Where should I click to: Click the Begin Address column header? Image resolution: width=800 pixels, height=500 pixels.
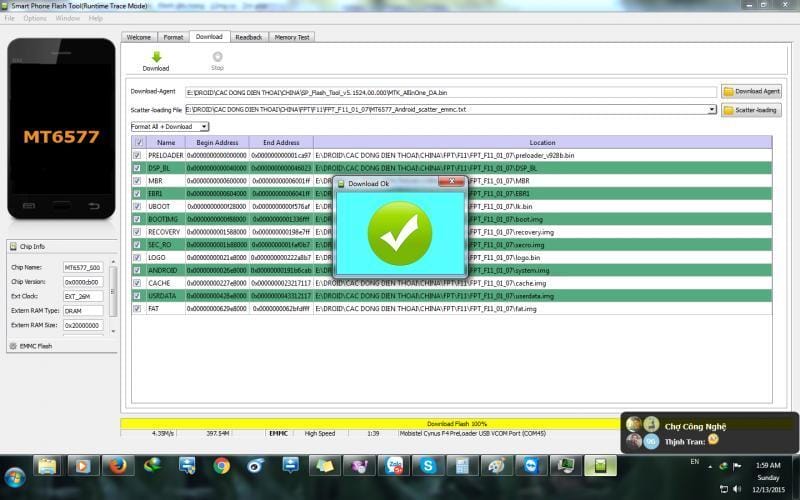point(217,142)
